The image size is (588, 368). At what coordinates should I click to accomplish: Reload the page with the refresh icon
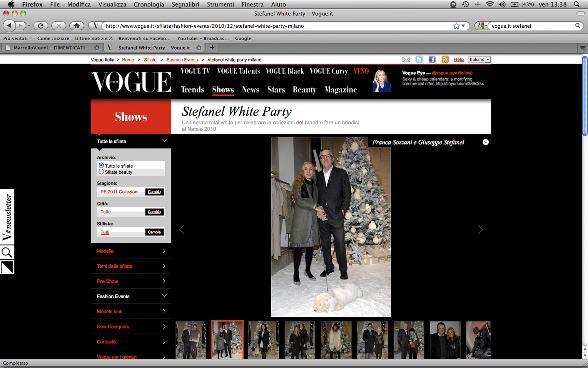[x=41, y=26]
